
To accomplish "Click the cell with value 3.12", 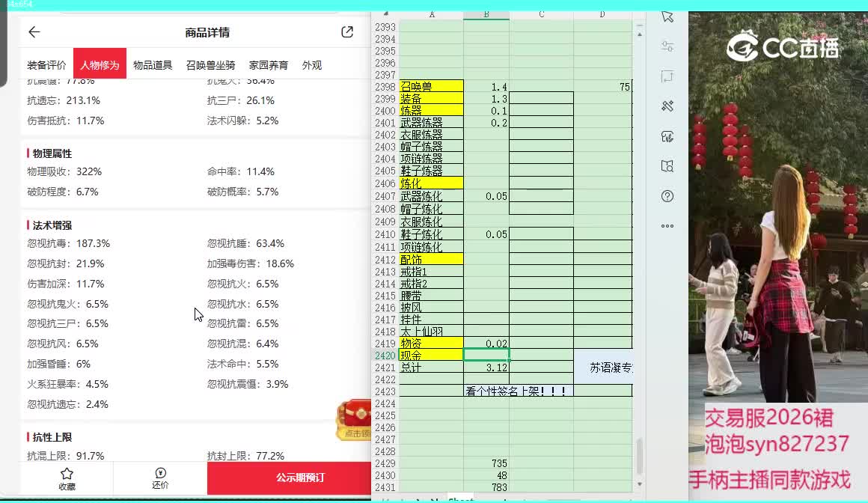I will click(x=486, y=368).
